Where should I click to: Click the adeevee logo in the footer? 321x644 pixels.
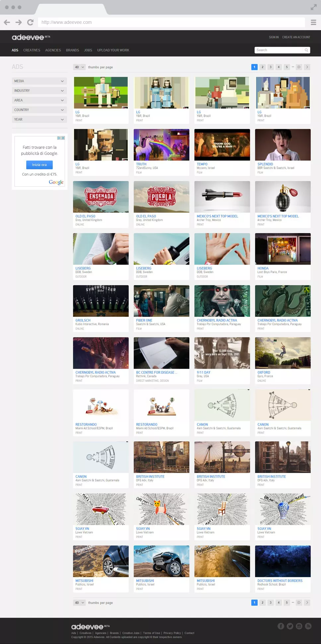[x=87, y=626]
